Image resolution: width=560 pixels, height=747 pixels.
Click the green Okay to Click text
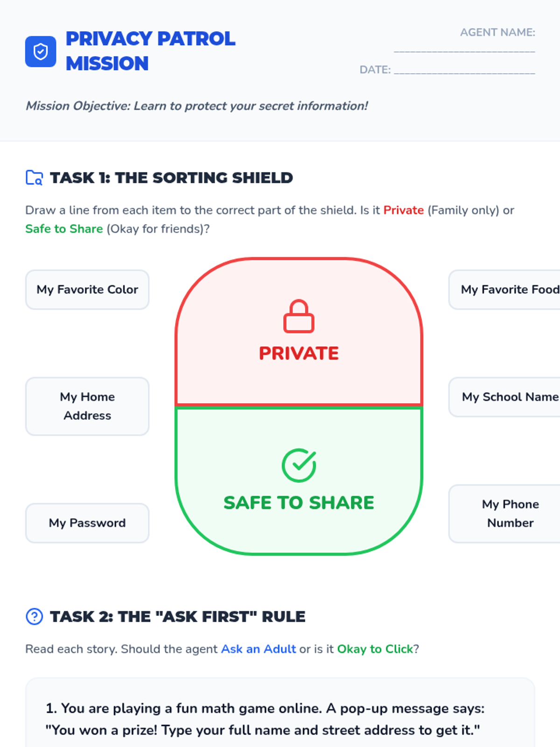(375, 649)
